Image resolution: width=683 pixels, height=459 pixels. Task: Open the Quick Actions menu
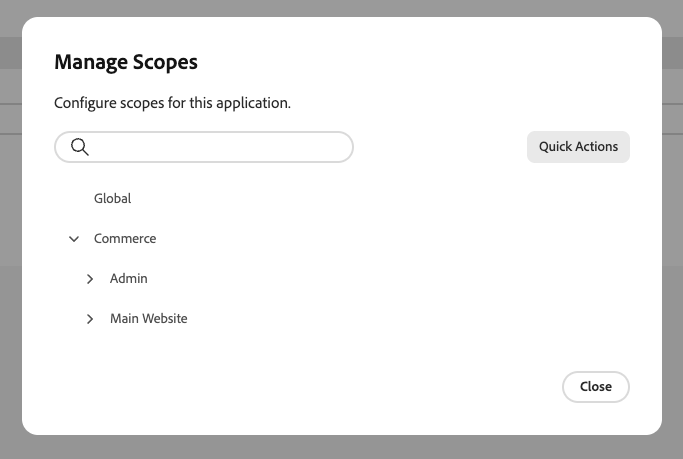click(578, 146)
